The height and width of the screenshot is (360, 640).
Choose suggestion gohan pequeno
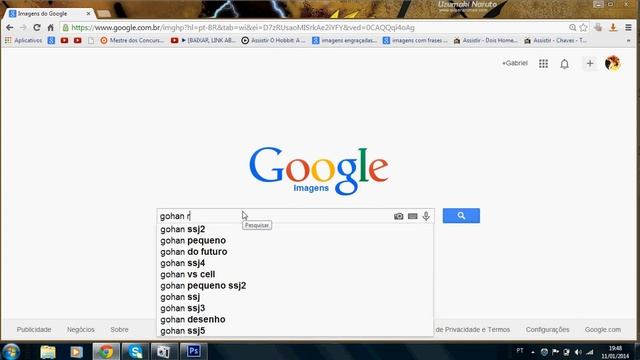(295, 240)
